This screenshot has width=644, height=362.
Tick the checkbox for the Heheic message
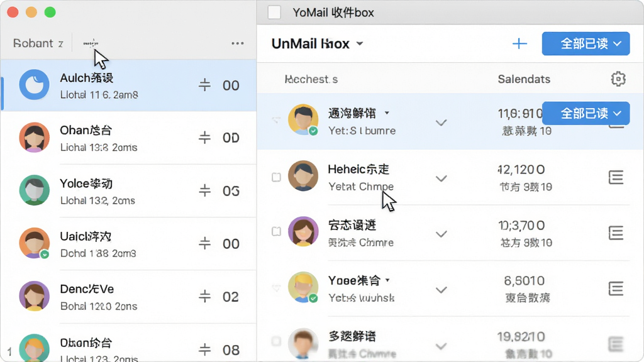tap(277, 177)
